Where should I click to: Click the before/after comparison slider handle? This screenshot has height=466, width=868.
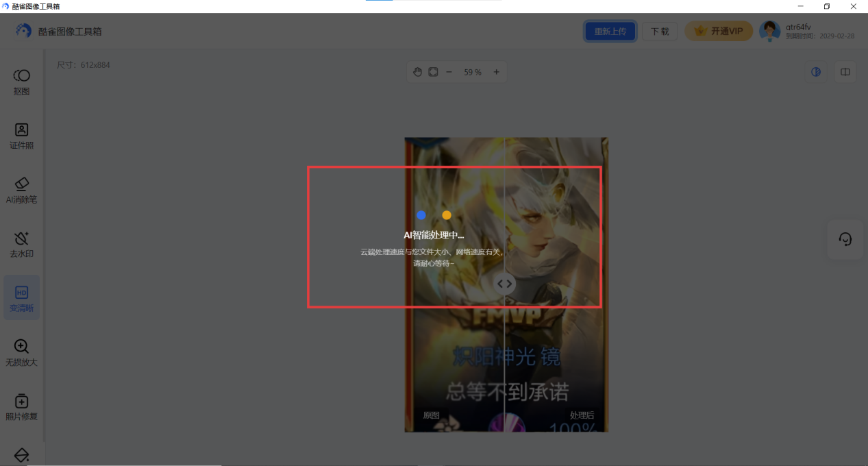504,284
